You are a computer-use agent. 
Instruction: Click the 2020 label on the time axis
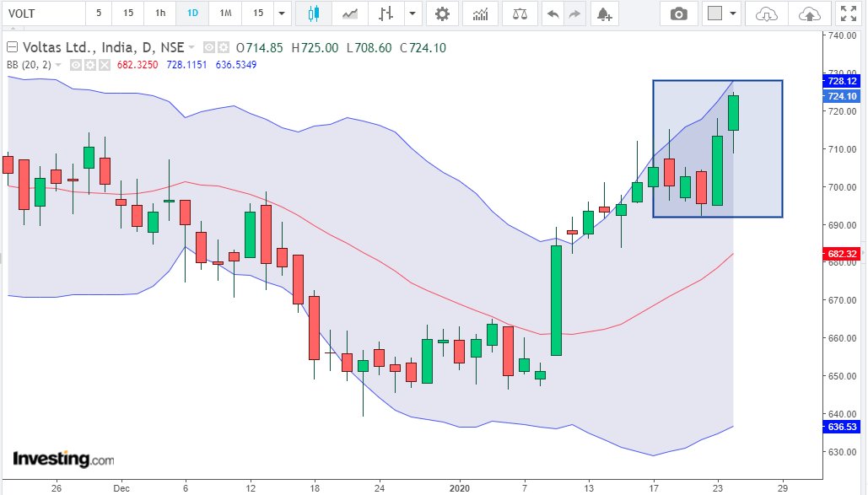[460, 488]
